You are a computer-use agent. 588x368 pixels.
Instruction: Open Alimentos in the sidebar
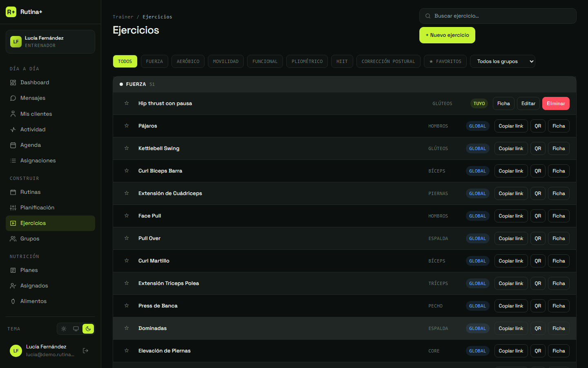pyautogui.click(x=50, y=301)
